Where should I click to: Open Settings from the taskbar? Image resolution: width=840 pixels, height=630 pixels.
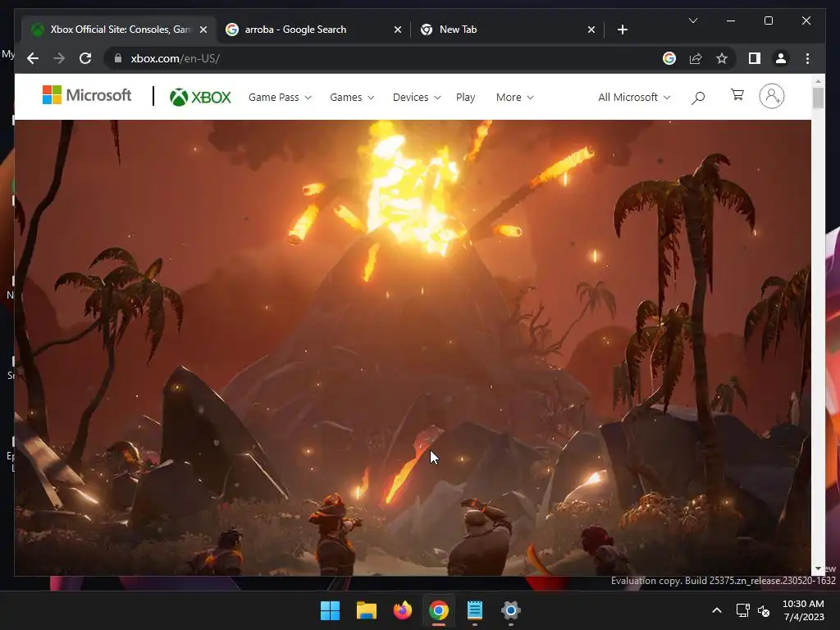[x=510, y=610]
